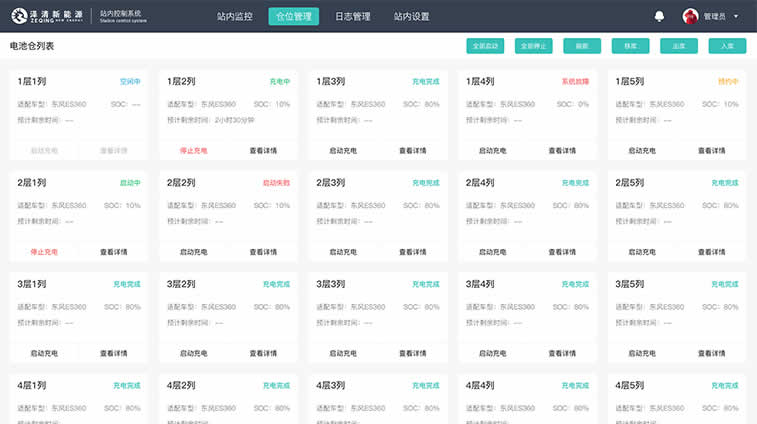Open the notification bell

pos(659,16)
